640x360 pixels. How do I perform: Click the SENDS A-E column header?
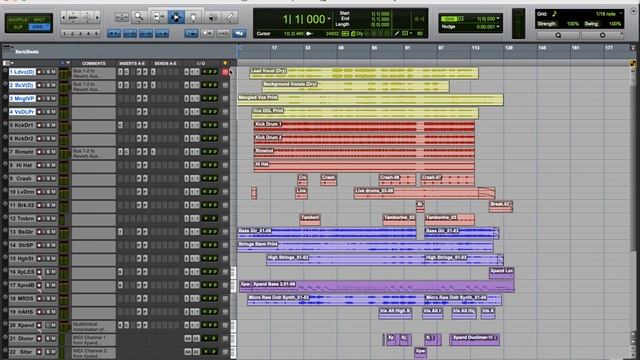click(x=165, y=64)
